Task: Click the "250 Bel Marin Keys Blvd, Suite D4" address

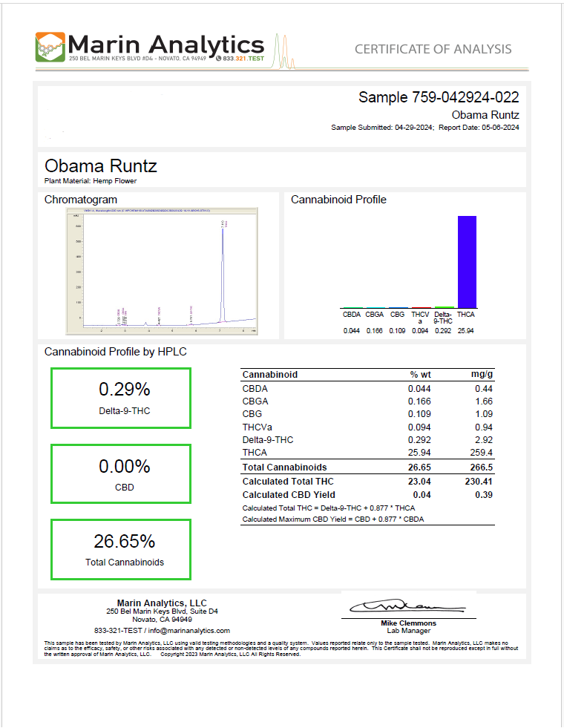Action: tap(162, 611)
